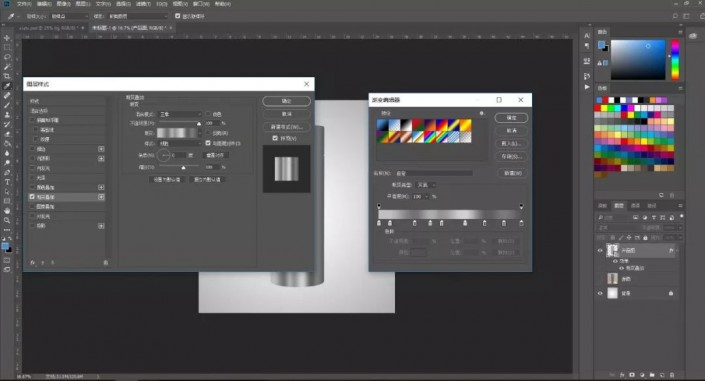Toggle the checked Gradient Overlay effect checkbox
Image resolution: width=705 pixels, height=381 pixels.
[x=32, y=197]
